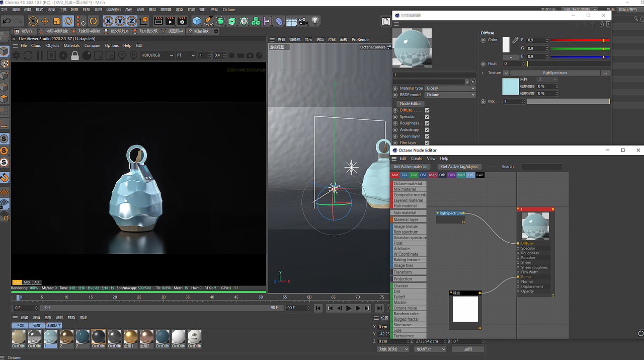Screen dimensions: 644x360
Task: Select the Tex node filter tab
Action: (x=404, y=175)
